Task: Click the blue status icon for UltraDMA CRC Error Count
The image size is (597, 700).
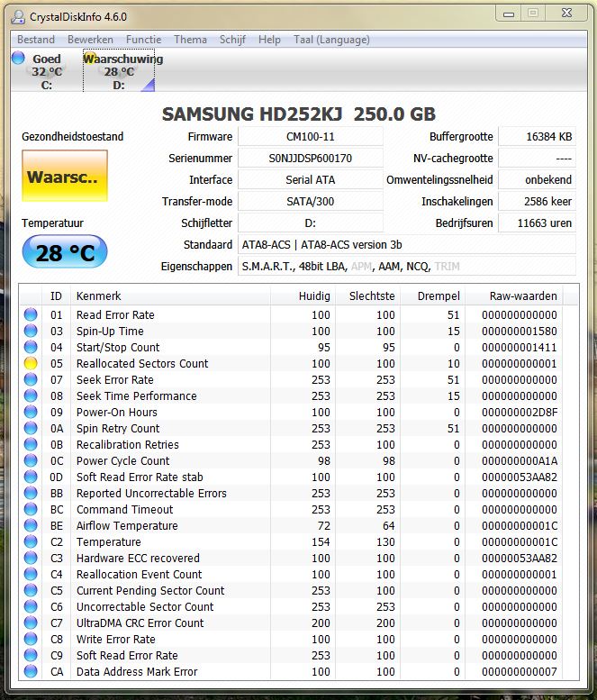Action: coord(31,623)
